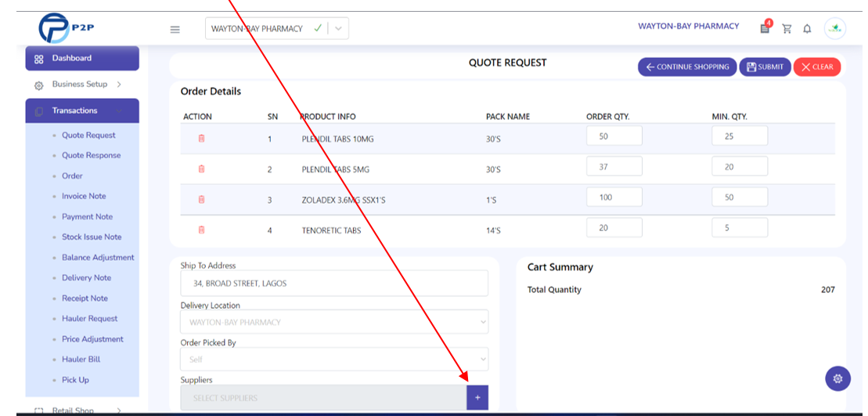
Task: Edit order quantity for ZOLADEX 3.6MG
Action: pos(614,197)
